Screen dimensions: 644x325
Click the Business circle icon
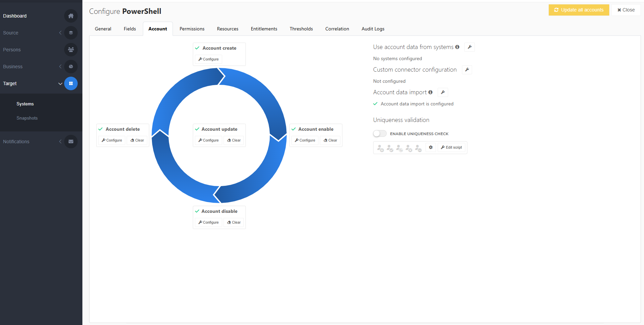point(71,67)
